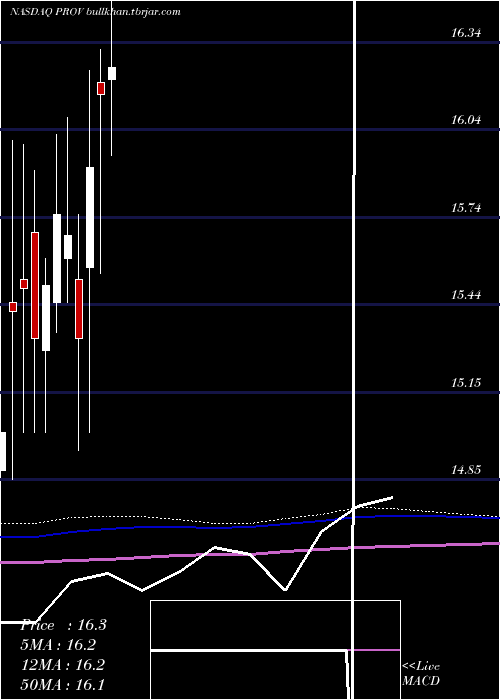The width and height of the screenshot is (500, 700).
Task: Click the 15.15 price level label
Action: [x=466, y=383]
